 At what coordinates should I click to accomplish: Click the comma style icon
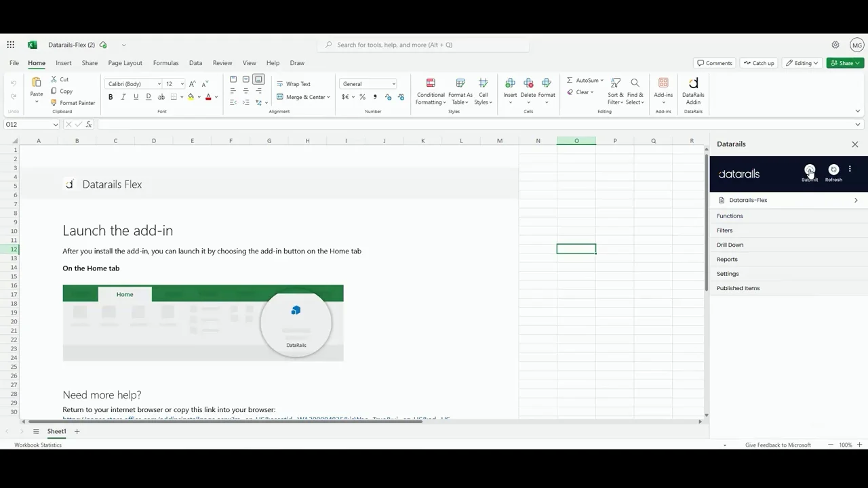375,97
